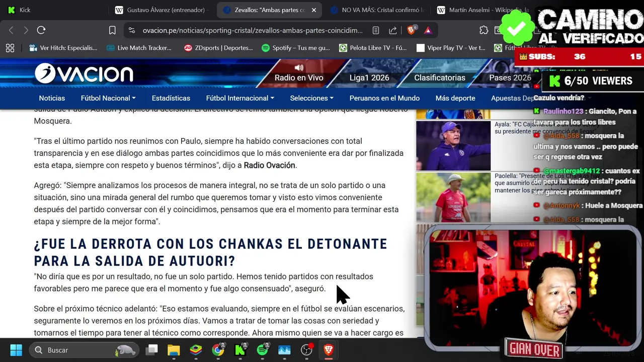The image size is (644, 362).
Task: Open the Más deporte menu item
Action: coord(455,98)
